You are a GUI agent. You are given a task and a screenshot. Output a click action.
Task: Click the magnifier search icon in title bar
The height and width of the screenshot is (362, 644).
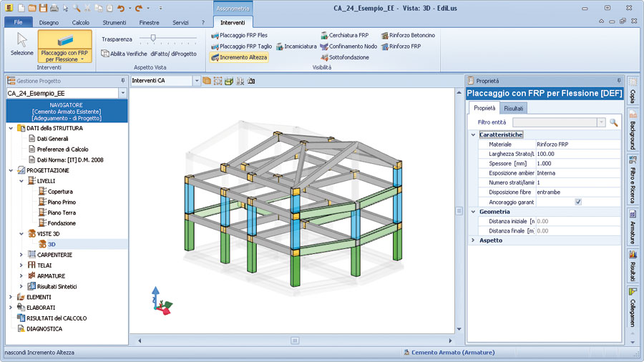pos(77,8)
